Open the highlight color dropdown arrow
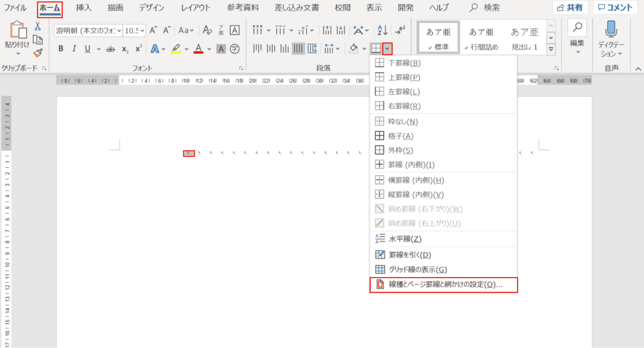Screen dimensions: 644x348 point(186,49)
